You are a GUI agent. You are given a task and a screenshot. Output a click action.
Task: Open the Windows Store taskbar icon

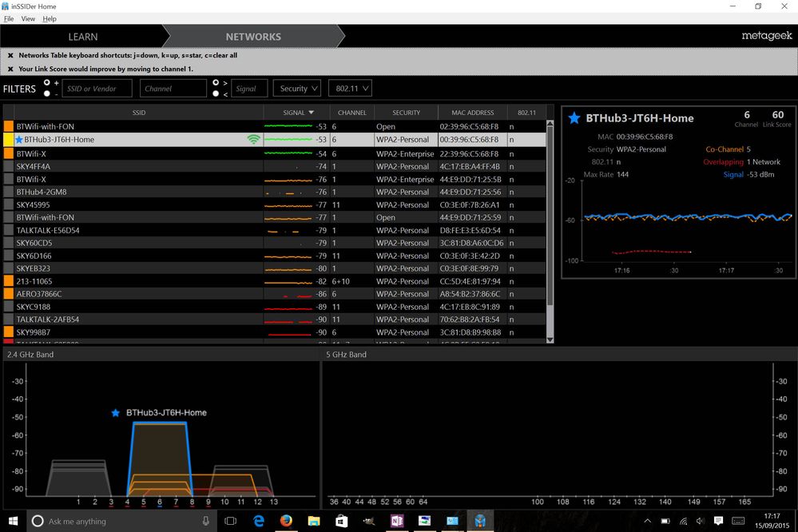(x=341, y=521)
